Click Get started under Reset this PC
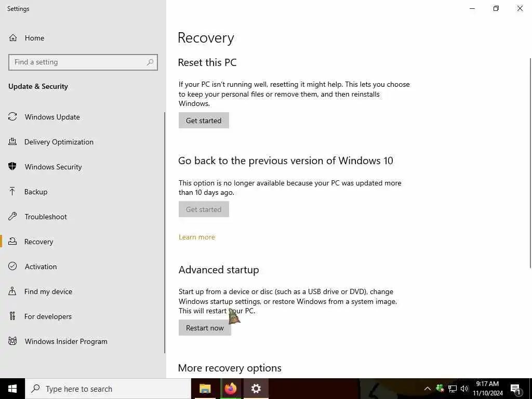This screenshot has width=532, height=399. click(x=204, y=121)
